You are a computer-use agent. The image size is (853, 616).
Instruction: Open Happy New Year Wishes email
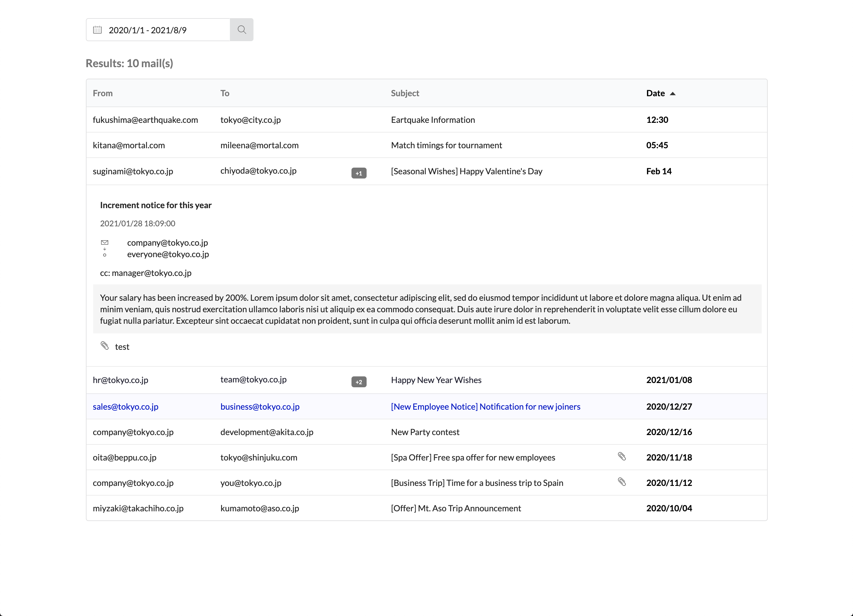(x=436, y=380)
